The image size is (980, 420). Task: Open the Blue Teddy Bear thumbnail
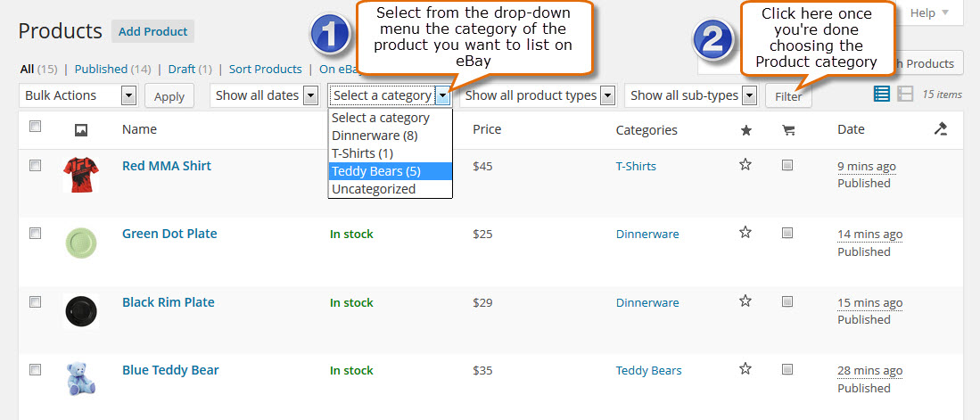[80, 379]
